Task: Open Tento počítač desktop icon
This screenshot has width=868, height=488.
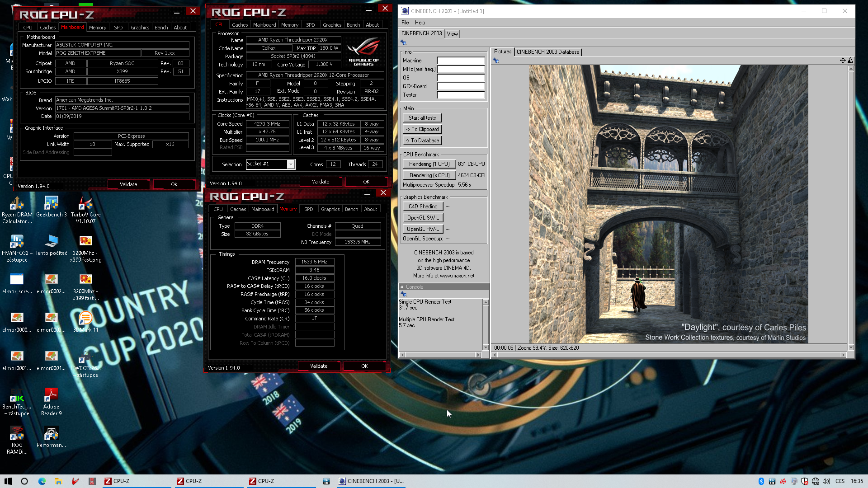Action: tap(51, 245)
